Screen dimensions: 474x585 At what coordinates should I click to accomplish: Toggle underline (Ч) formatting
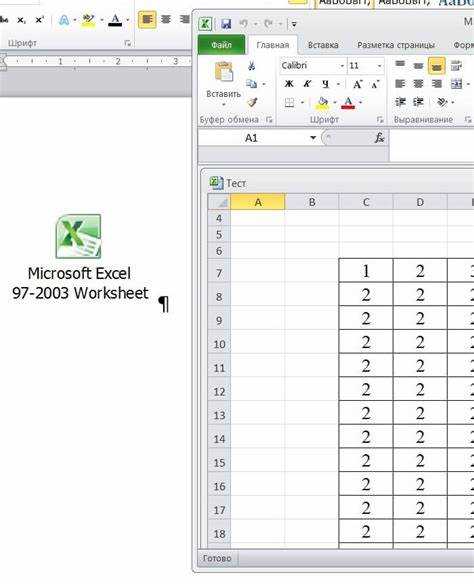point(326,84)
